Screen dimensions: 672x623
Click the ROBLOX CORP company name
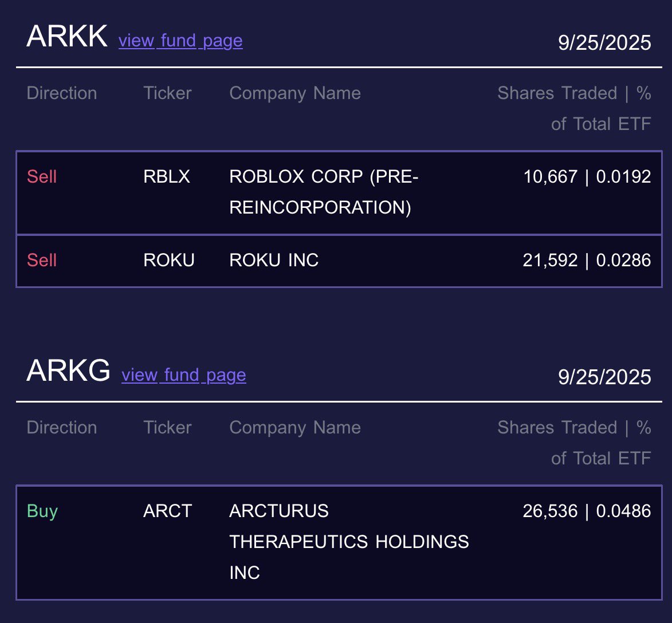coord(324,192)
